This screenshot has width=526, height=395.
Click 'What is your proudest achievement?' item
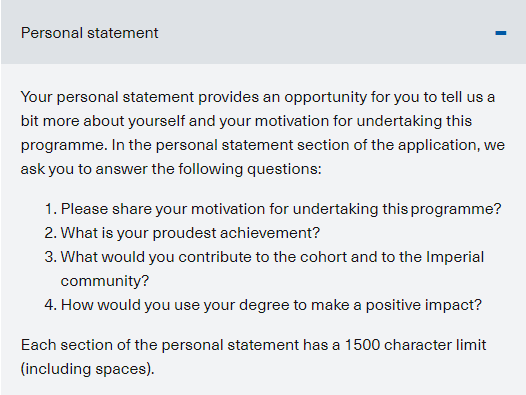(x=182, y=233)
